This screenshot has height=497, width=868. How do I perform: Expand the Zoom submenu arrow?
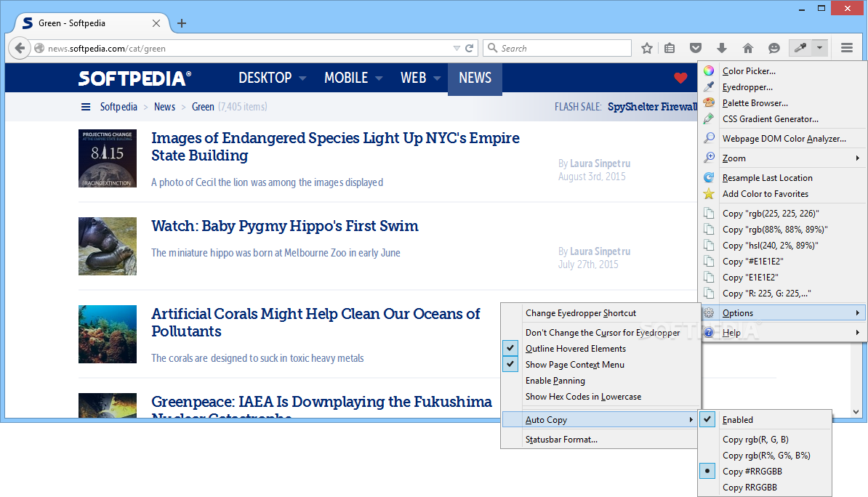pyautogui.click(x=858, y=158)
